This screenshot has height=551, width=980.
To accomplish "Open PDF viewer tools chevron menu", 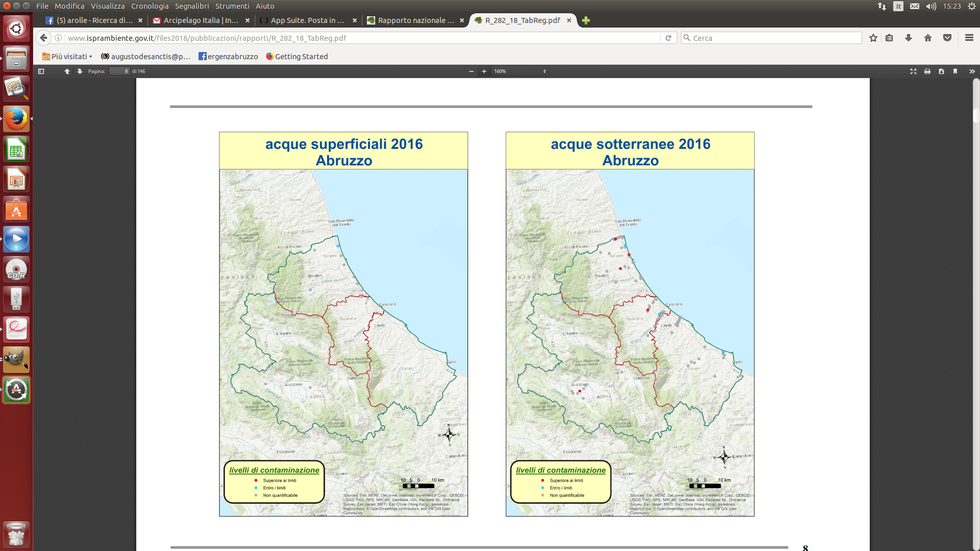I will (972, 71).
